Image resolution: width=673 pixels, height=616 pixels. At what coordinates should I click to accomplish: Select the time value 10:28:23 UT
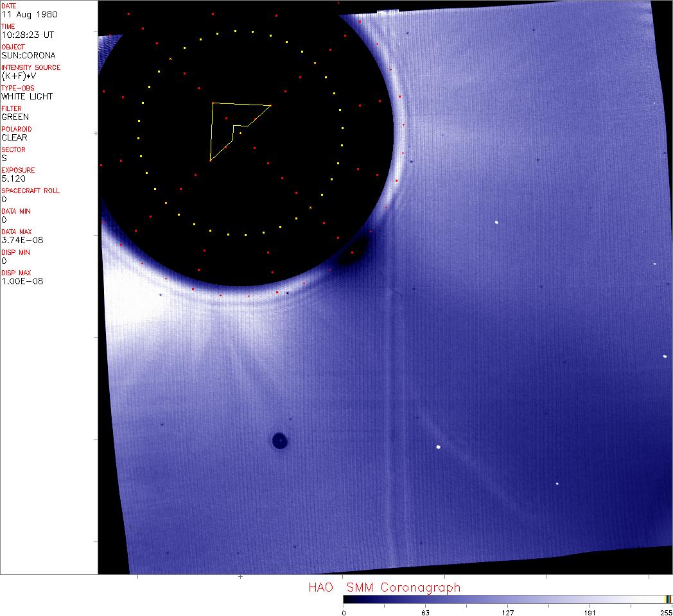click(x=27, y=35)
